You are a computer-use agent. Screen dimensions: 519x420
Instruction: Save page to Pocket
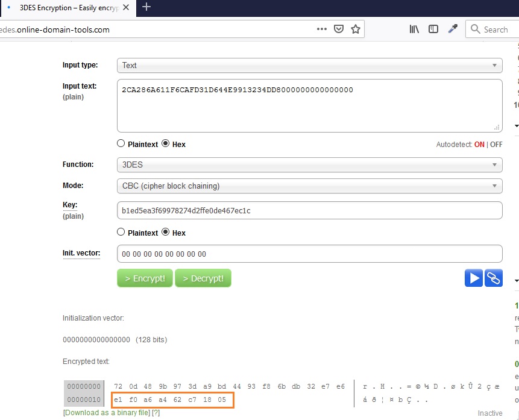(x=339, y=29)
